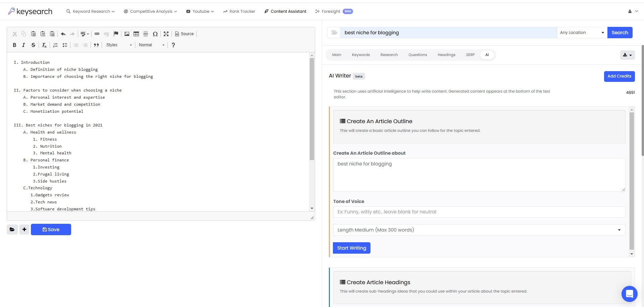This screenshot has height=307, width=644.
Task: Insert an image using the editor toolbar
Action: 127,34
